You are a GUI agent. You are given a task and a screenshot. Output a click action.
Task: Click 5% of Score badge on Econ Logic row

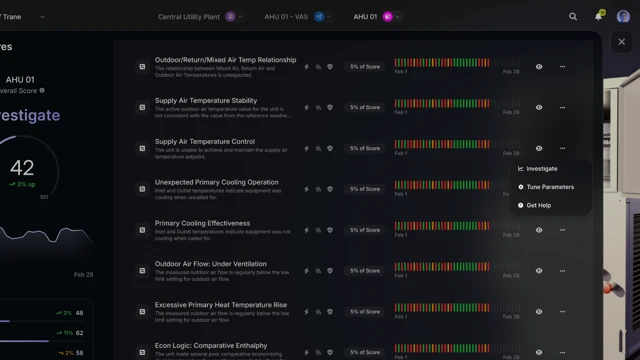(x=364, y=352)
